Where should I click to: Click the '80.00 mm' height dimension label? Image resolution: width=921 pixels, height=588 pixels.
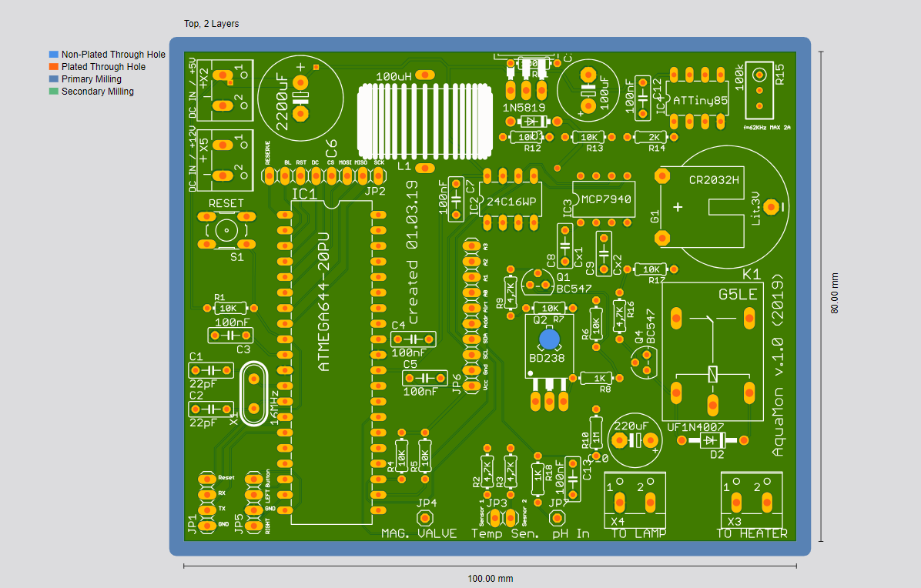[834, 293]
